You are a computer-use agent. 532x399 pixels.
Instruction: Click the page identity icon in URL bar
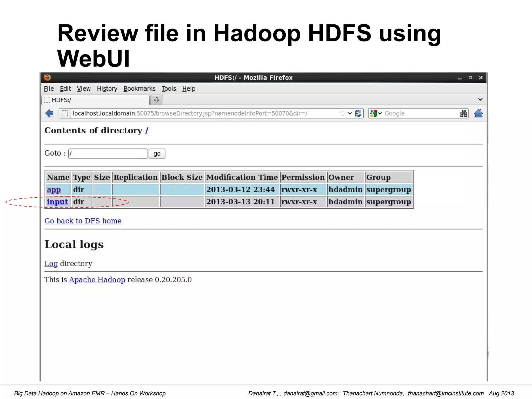click(x=65, y=113)
